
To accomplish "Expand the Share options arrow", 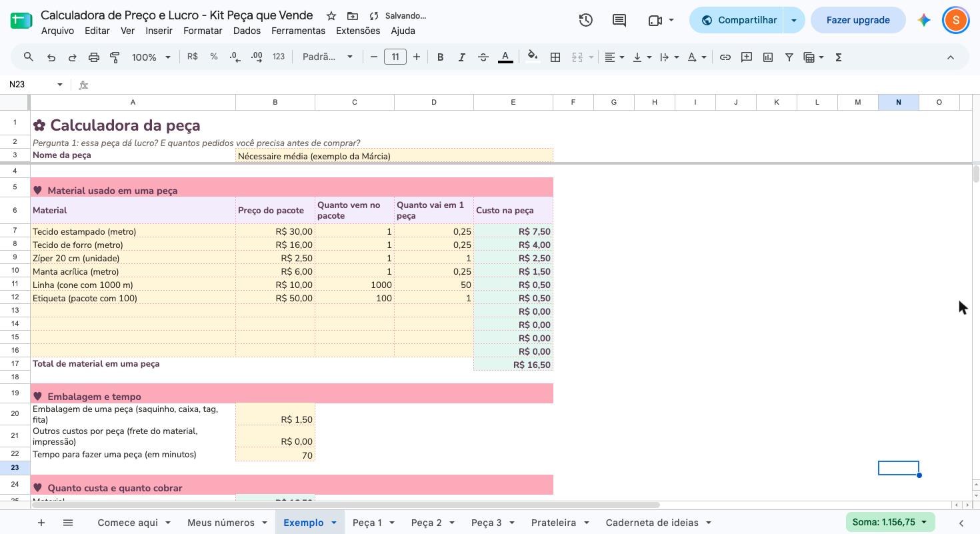I will click(793, 20).
